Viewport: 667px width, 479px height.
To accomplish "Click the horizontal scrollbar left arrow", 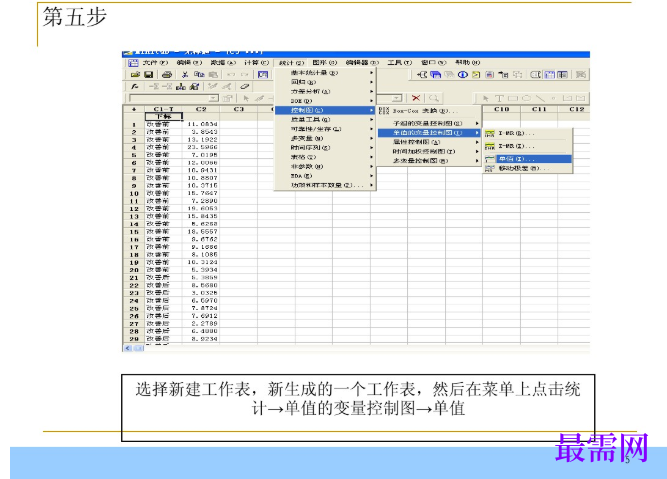I will pos(128,348).
